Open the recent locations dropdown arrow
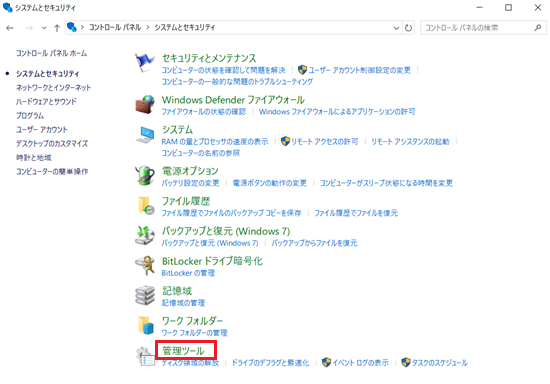The height and width of the screenshot is (384, 550). coord(44,28)
